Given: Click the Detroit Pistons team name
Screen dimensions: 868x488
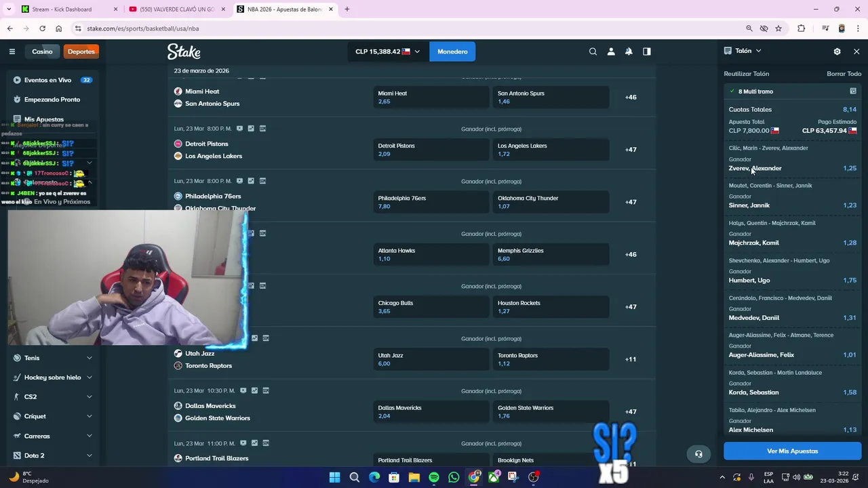Looking at the screenshot, I should [x=207, y=144].
